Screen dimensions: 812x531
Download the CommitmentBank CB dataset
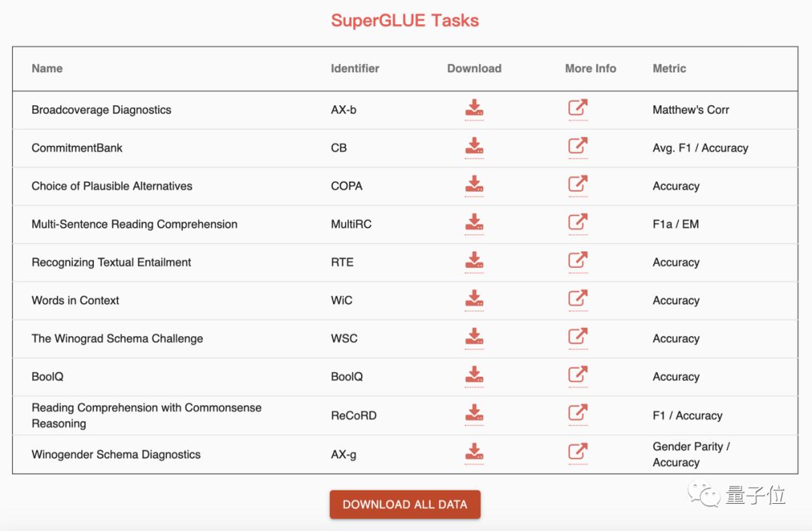(474, 146)
